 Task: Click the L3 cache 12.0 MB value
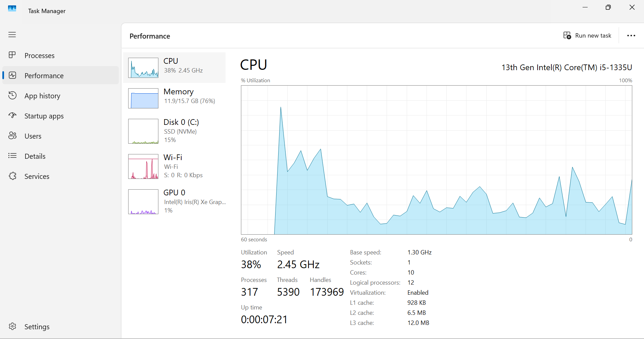(x=418, y=323)
